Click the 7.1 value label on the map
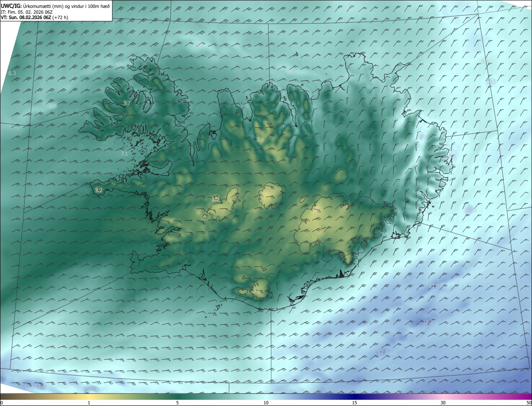Image resolution: width=532 pixels, height=406 pixels. click(x=124, y=154)
